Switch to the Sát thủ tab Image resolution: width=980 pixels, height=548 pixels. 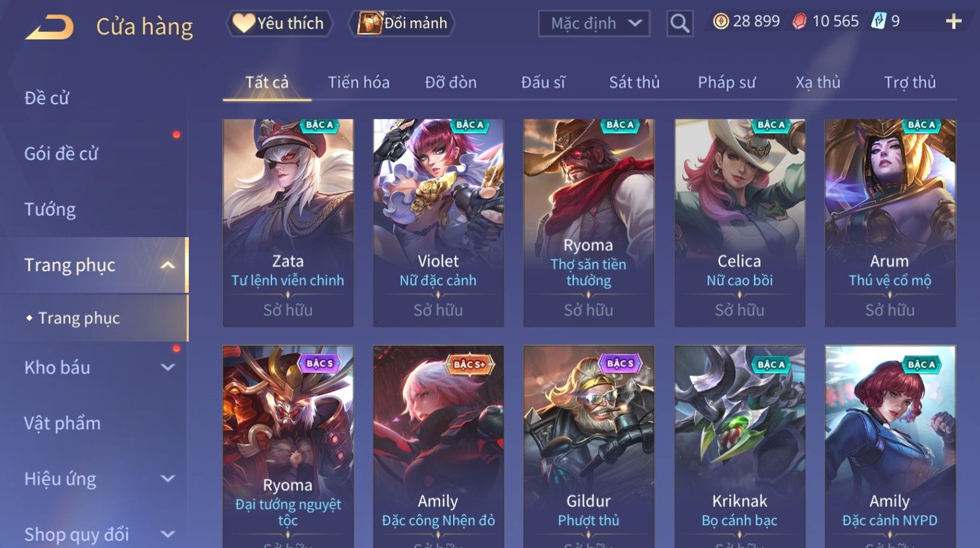[x=634, y=83]
